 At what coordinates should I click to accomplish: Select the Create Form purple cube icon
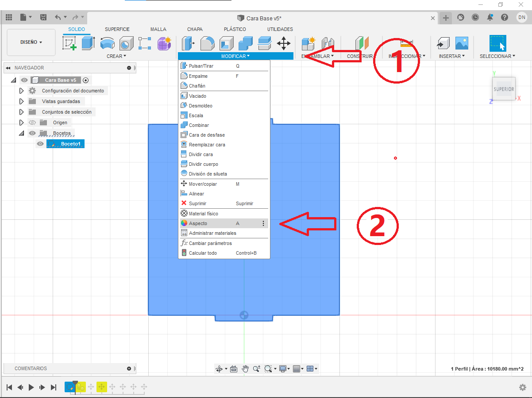(164, 43)
